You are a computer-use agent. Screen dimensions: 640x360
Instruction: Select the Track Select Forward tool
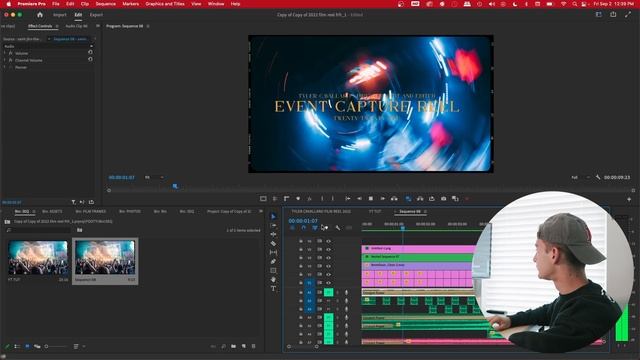click(x=273, y=225)
